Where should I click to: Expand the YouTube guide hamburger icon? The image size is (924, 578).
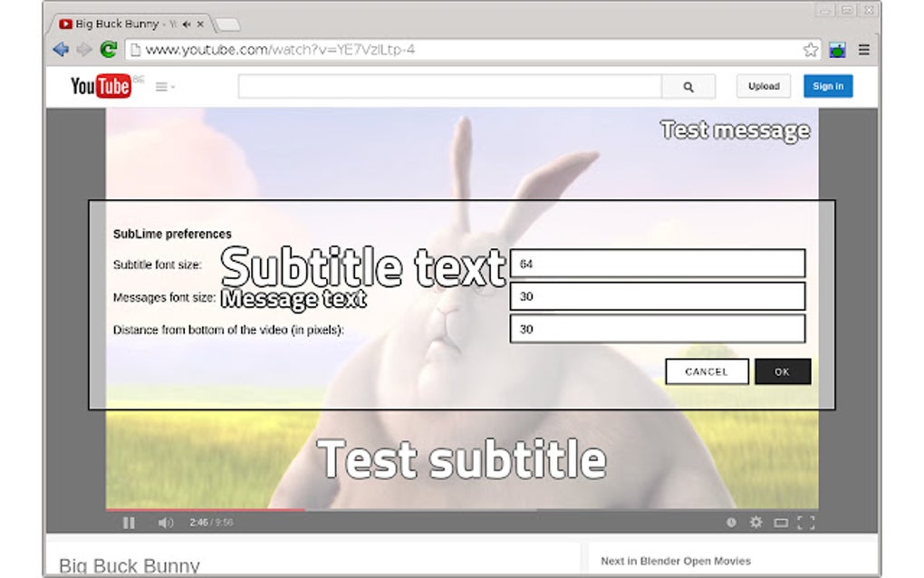[159, 86]
